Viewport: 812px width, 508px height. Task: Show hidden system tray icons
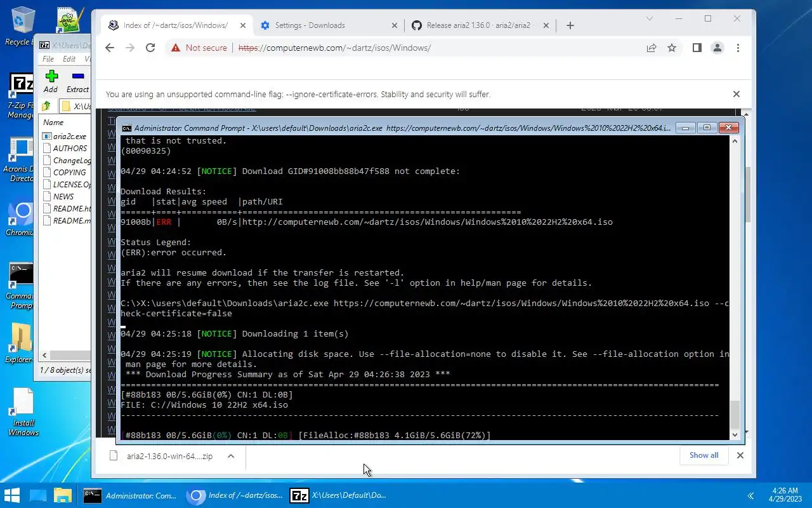click(751, 495)
